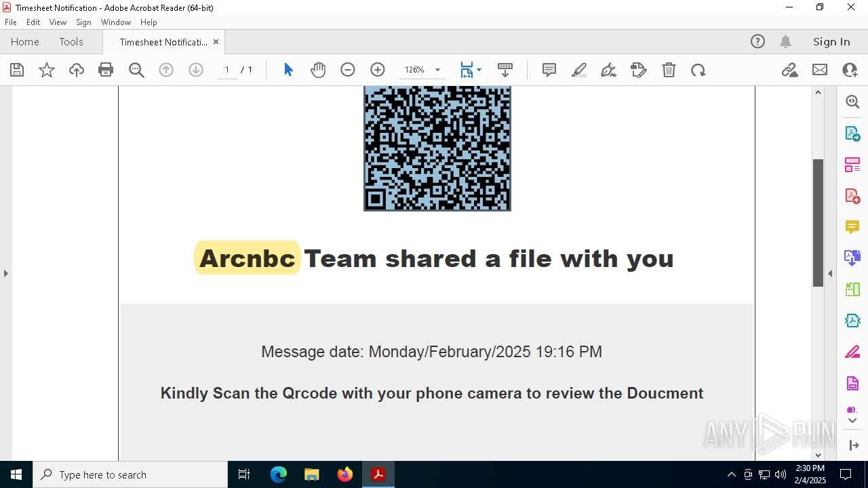Zoom in with the plus button
Viewport: 868px width, 488px height.
tap(378, 70)
